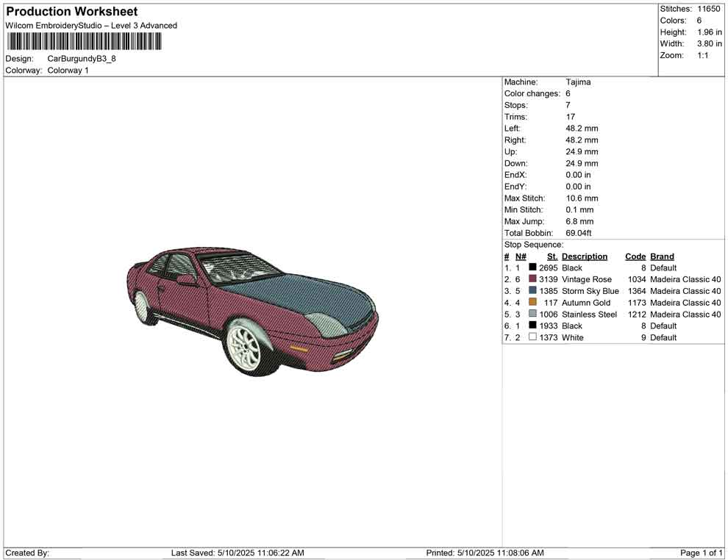Click the Description column header

click(584, 256)
